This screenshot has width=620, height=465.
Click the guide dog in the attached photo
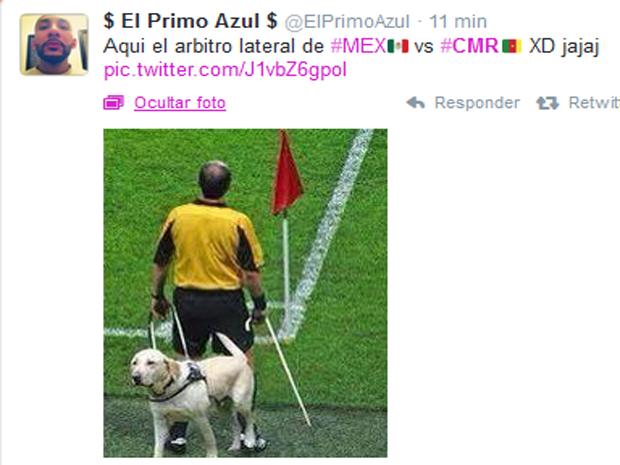tap(192, 388)
